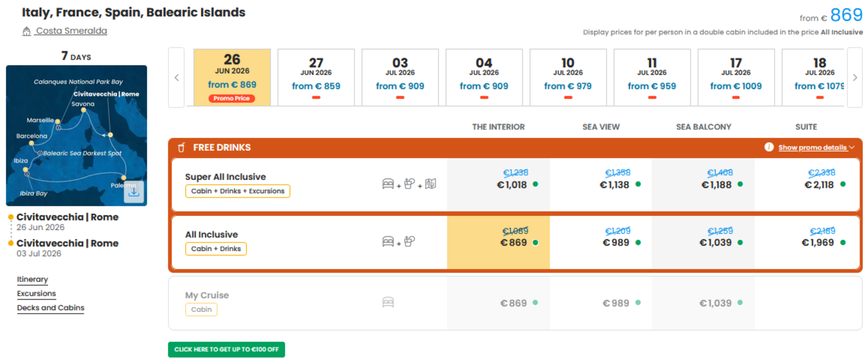
Task: Open the Costa Smeralda ship link
Action: (71, 31)
